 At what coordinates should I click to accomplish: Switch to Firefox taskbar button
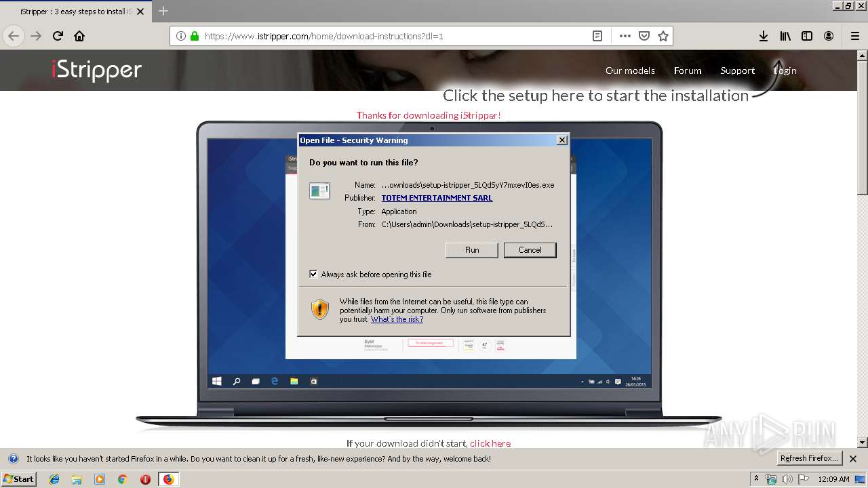click(168, 479)
